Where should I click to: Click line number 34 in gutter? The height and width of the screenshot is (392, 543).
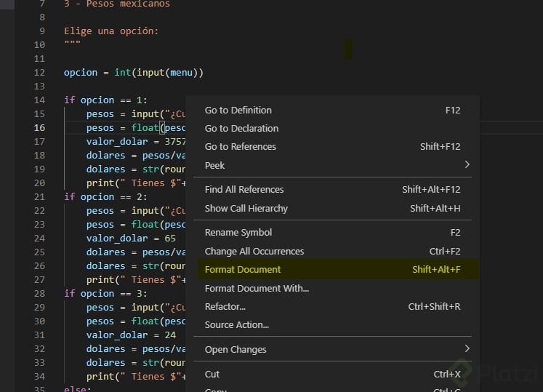pos(39,377)
